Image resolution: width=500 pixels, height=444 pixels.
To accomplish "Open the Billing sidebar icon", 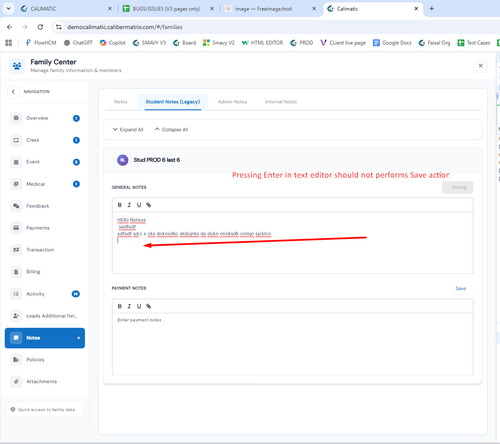I will point(16,272).
